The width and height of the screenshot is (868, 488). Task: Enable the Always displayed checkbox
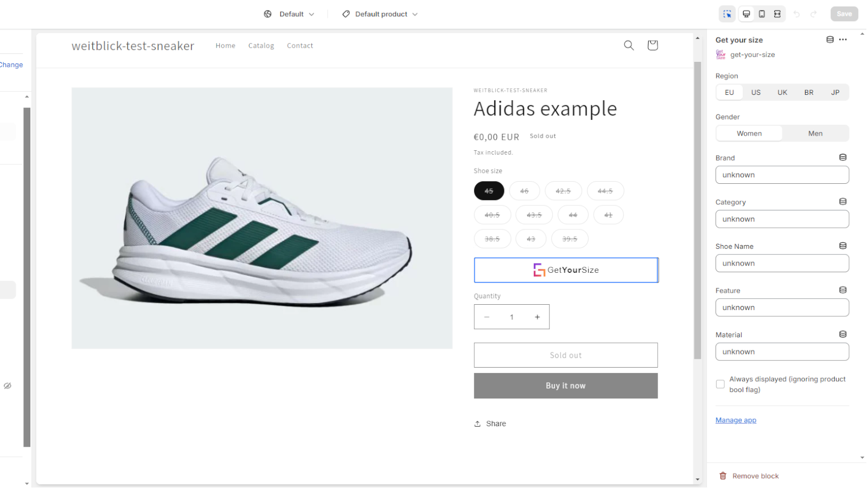[x=720, y=384]
